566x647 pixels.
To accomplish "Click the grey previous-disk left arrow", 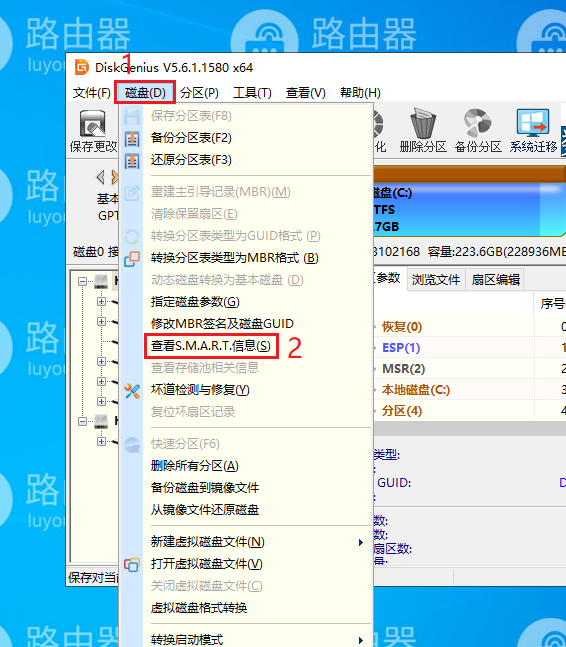I will click(100, 177).
